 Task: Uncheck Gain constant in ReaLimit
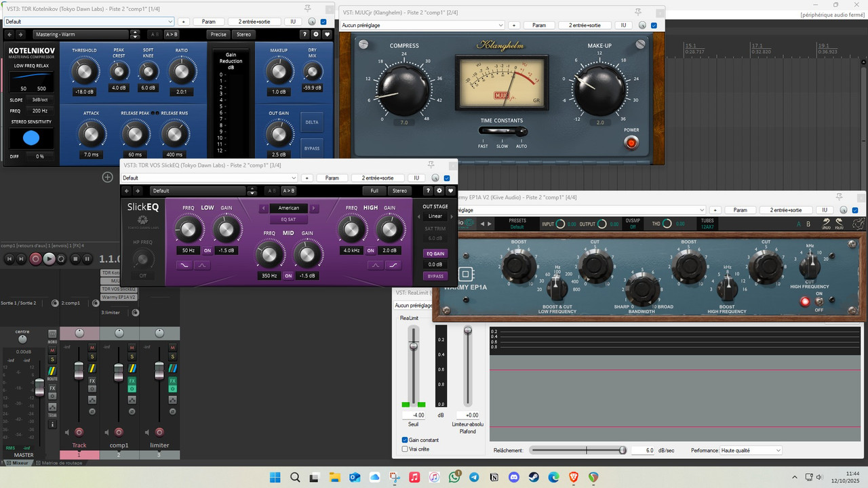tap(405, 440)
